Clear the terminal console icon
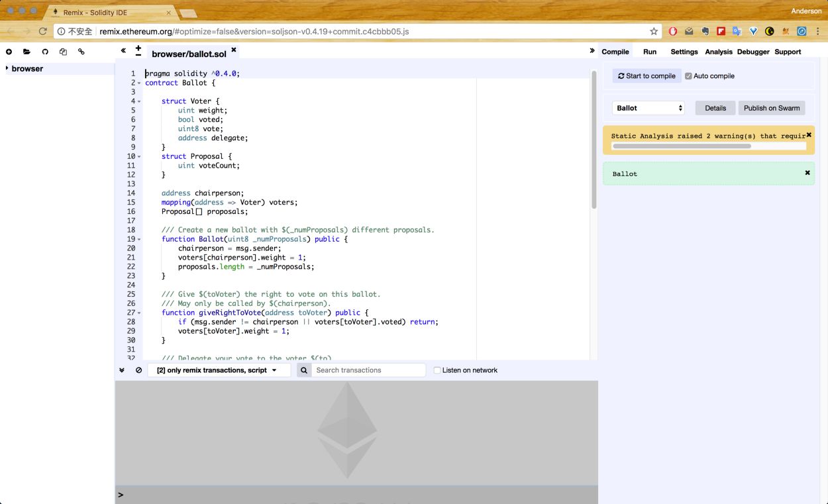 click(138, 370)
